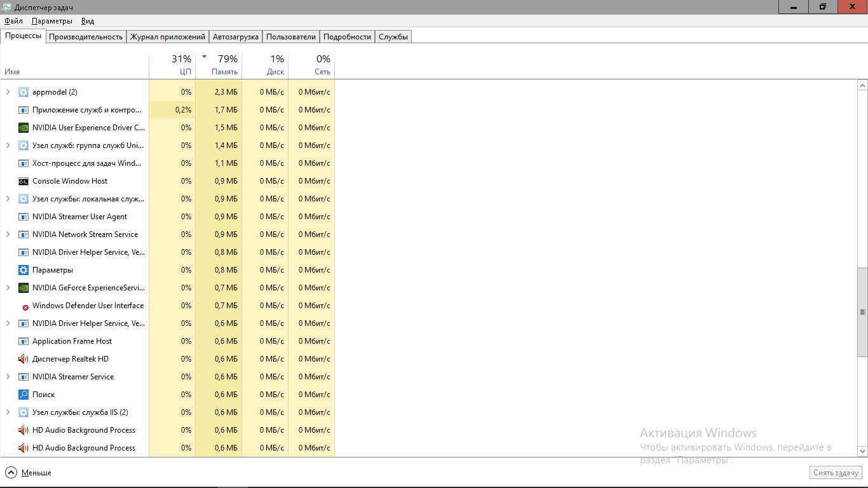
Task: Click the 0,2% CPU usage cell
Action: [172, 110]
